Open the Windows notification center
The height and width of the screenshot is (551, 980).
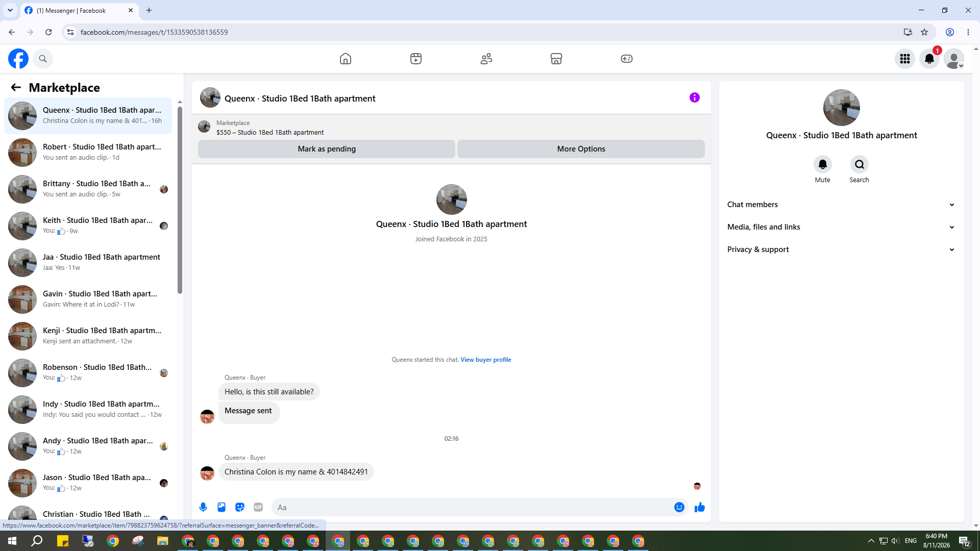coord(964,541)
